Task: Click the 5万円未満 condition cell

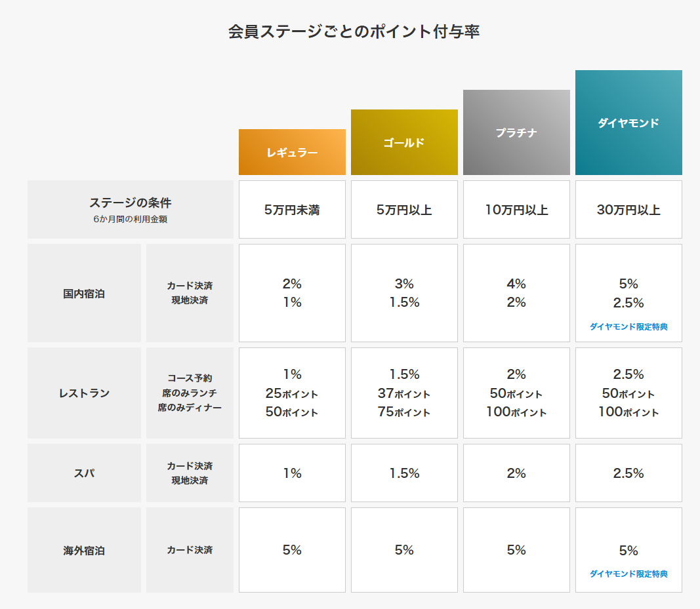Action: point(292,210)
